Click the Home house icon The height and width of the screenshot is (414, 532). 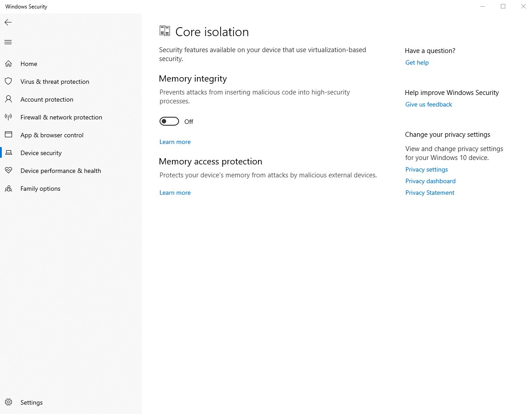click(8, 64)
